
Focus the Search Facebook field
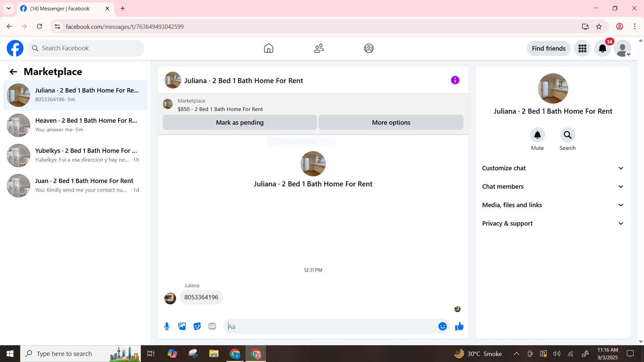(x=86, y=48)
